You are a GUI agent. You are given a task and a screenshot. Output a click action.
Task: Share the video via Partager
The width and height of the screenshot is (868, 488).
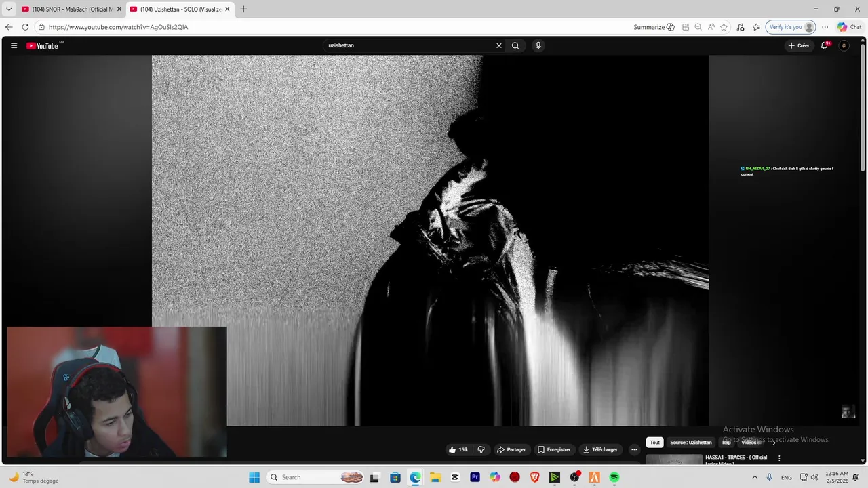[x=511, y=449]
